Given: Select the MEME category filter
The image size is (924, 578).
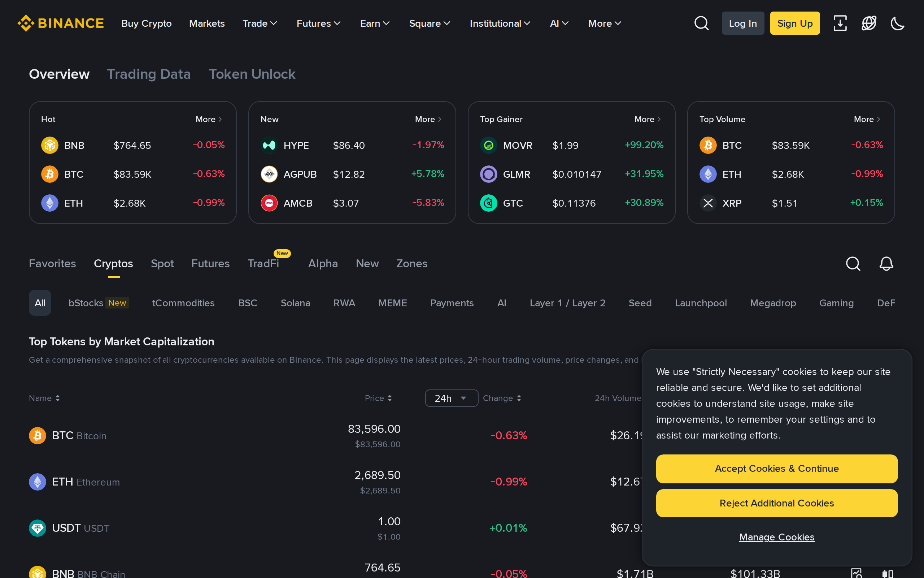Looking at the screenshot, I should click(392, 303).
